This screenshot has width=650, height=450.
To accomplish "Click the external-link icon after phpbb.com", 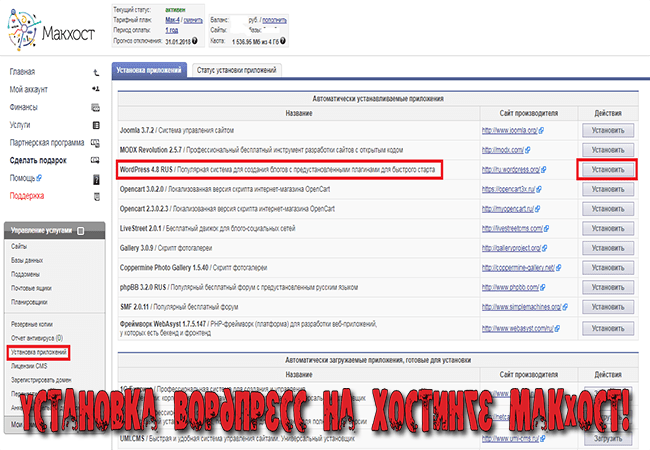I will tap(543, 287).
